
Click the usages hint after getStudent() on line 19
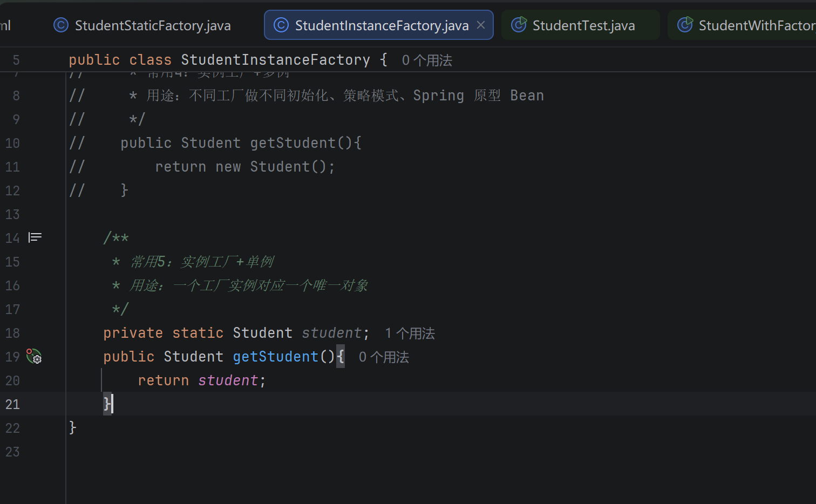click(x=384, y=357)
